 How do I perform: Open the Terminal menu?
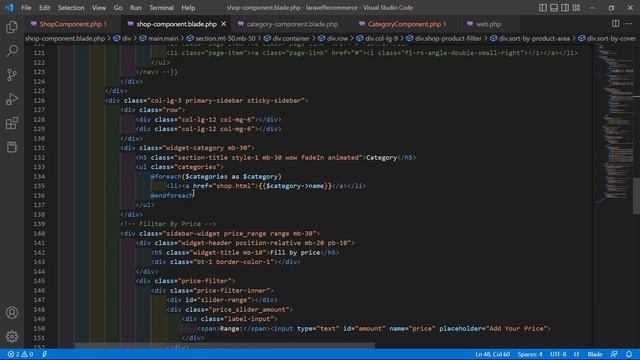161,8
